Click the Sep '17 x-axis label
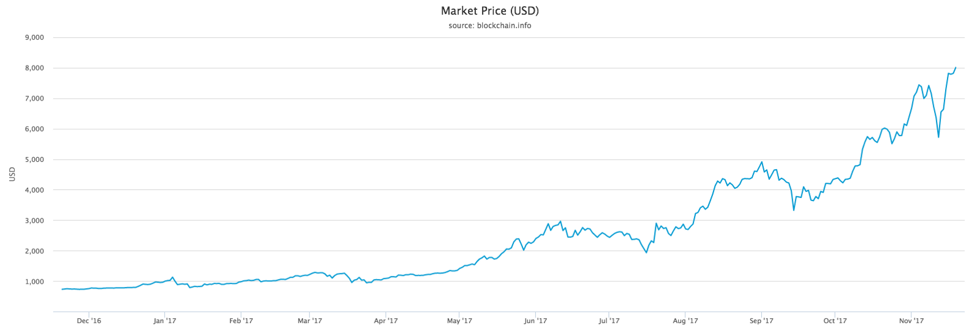The height and width of the screenshot is (336, 980). (761, 321)
